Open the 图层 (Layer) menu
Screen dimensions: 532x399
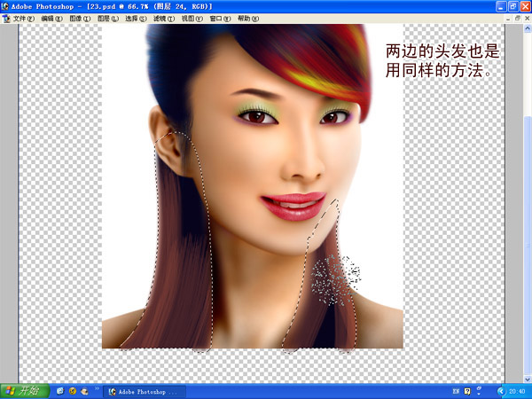(x=108, y=19)
